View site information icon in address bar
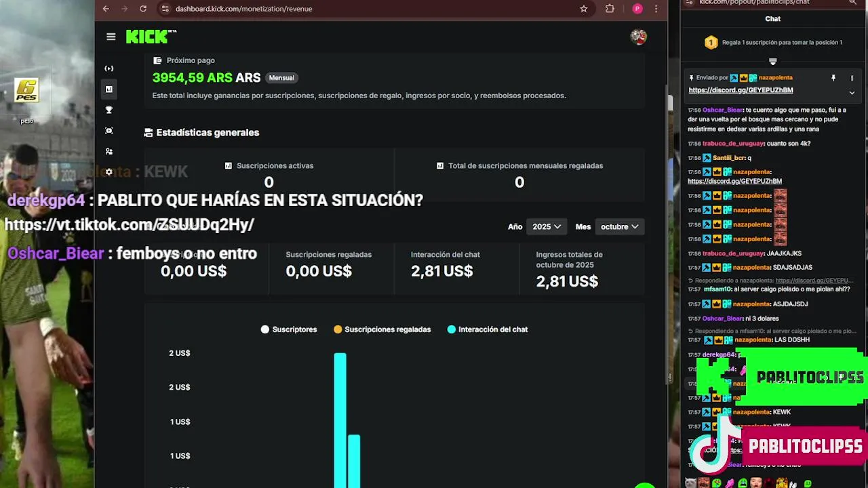This screenshot has width=868, height=488. click(x=165, y=9)
